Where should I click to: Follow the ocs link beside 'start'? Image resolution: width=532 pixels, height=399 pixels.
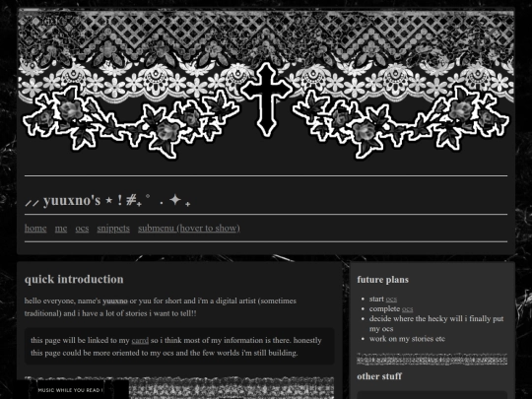[x=391, y=299]
